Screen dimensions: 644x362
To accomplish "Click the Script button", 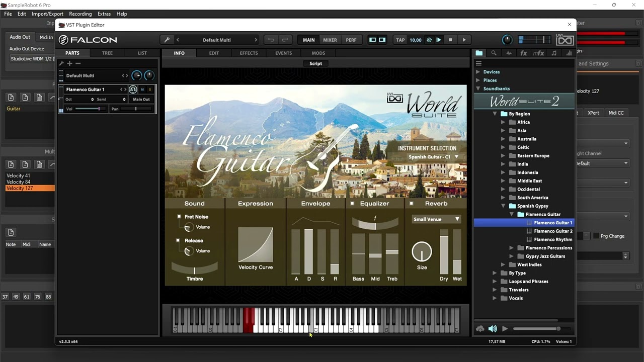I will point(315,63).
